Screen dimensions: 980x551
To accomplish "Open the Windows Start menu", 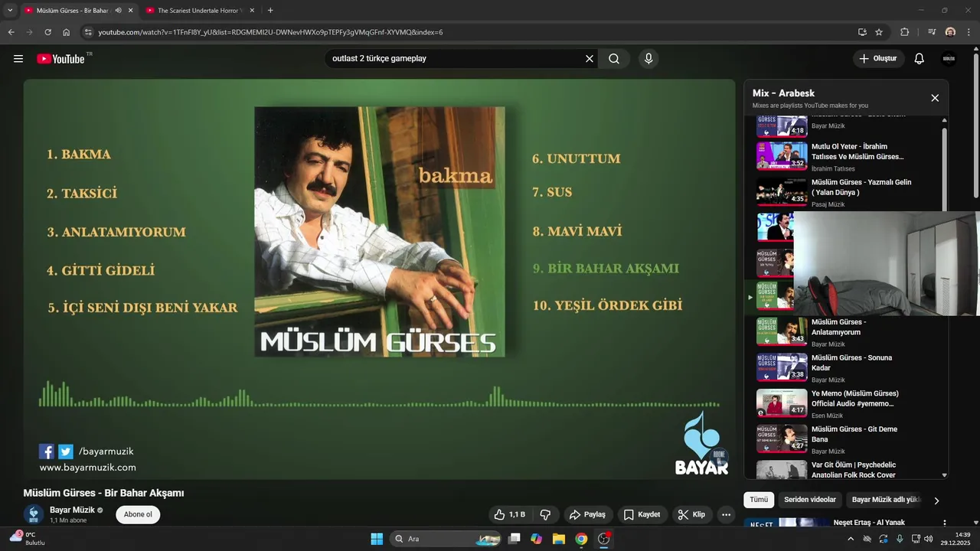I will point(377,539).
